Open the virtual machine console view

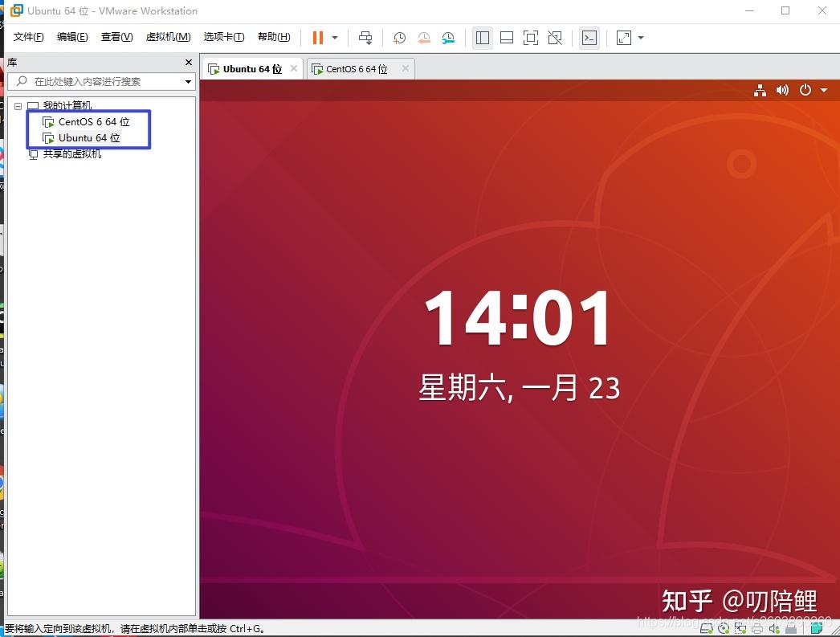[589, 37]
